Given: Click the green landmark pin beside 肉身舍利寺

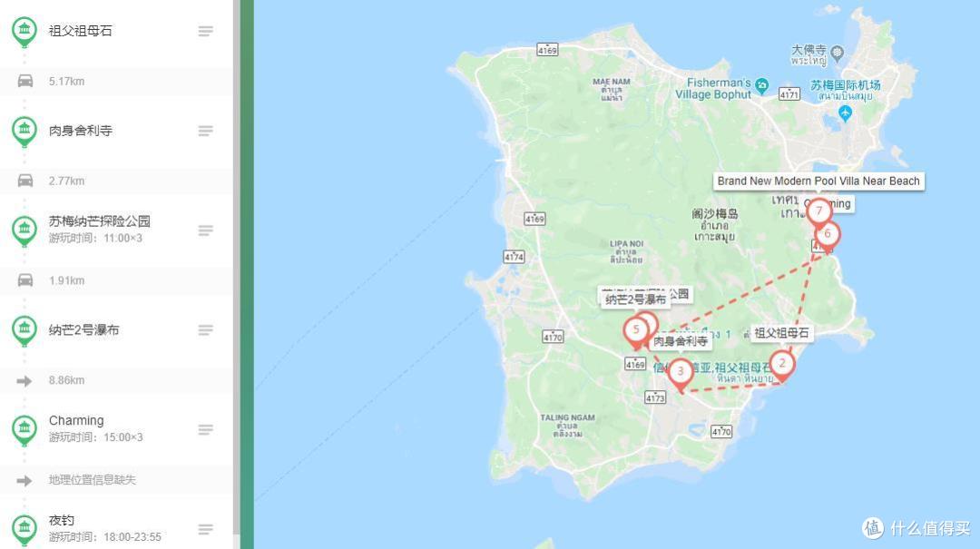Looking at the screenshot, I should [x=24, y=131].
